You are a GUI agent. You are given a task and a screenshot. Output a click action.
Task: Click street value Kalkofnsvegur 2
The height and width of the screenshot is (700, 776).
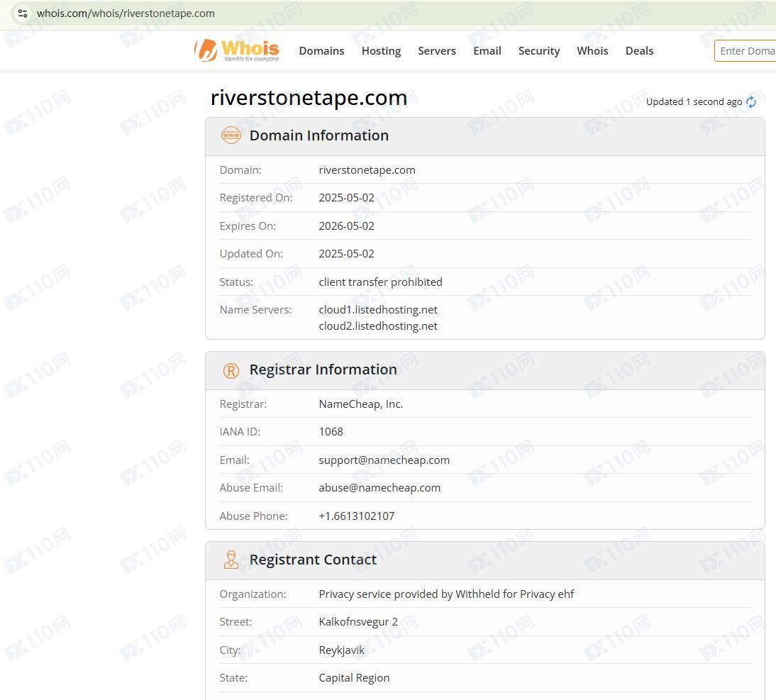pyautogui.click(x=358, y=622)
